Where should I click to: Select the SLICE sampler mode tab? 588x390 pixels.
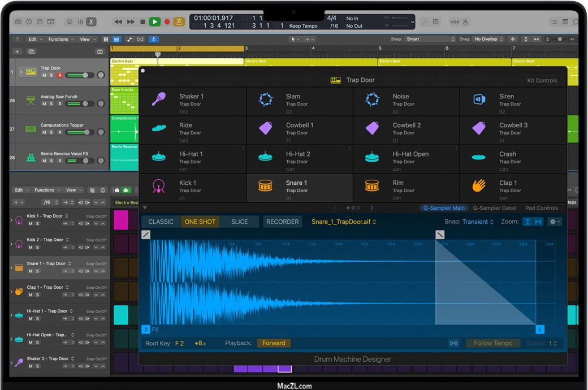(x=239, y=222)
